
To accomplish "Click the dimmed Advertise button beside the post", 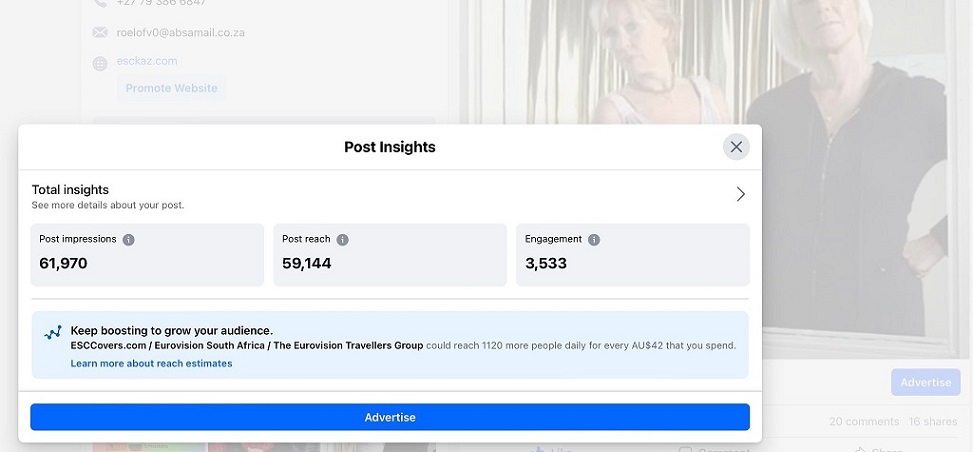I will tap(925, 382).
